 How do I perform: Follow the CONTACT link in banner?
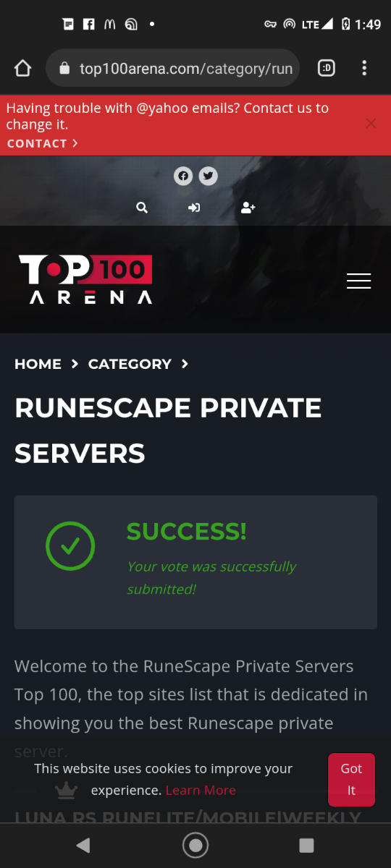42,143
